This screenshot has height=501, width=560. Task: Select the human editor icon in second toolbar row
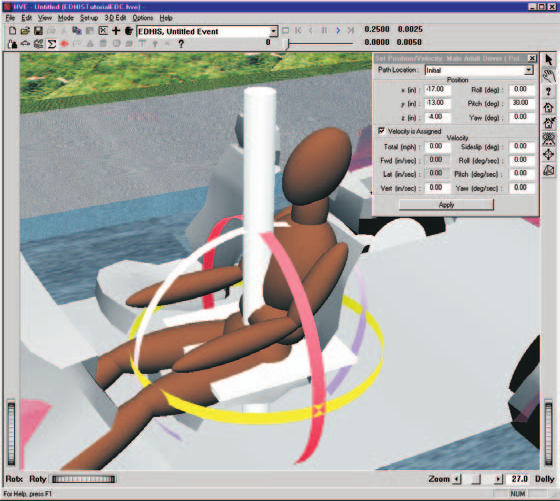[12, 44]
